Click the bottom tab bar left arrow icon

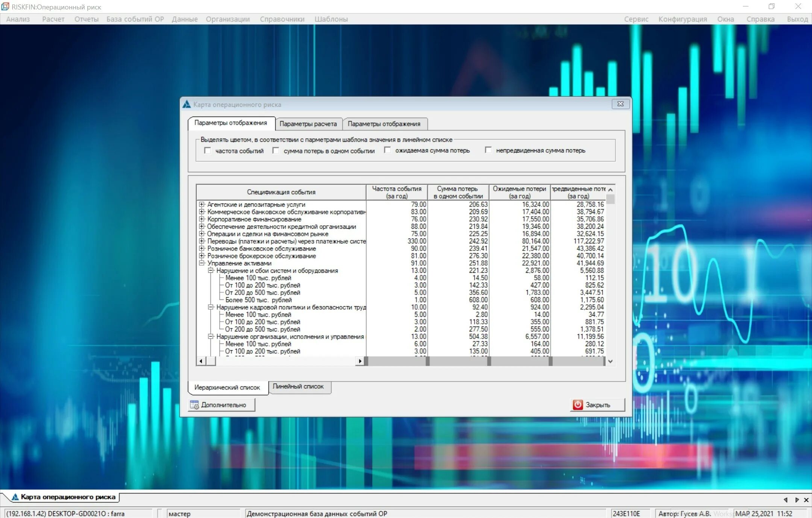(786, 500)
